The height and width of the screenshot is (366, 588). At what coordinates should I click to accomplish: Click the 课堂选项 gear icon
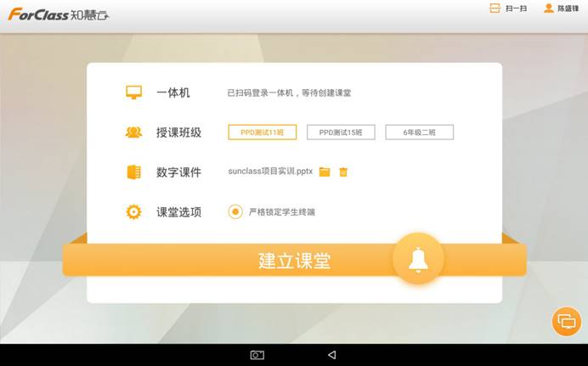pyautogui.click(x=133, y=211)
